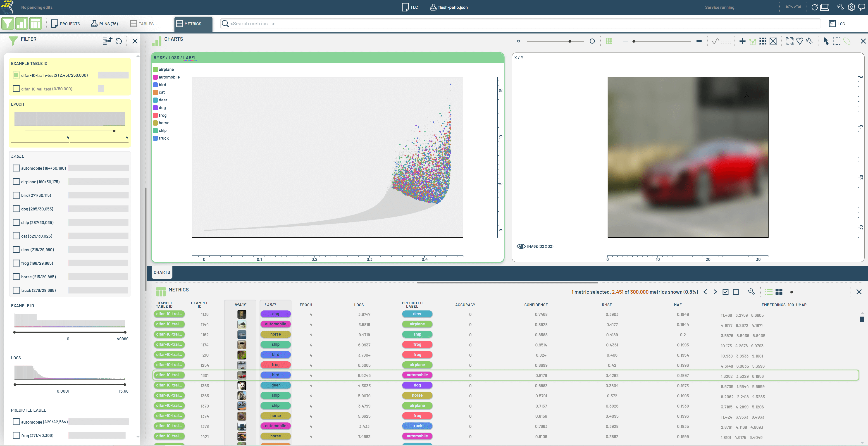Click the search metrics input field
This screenshot has height=446, width=868.
coord(521,24)
